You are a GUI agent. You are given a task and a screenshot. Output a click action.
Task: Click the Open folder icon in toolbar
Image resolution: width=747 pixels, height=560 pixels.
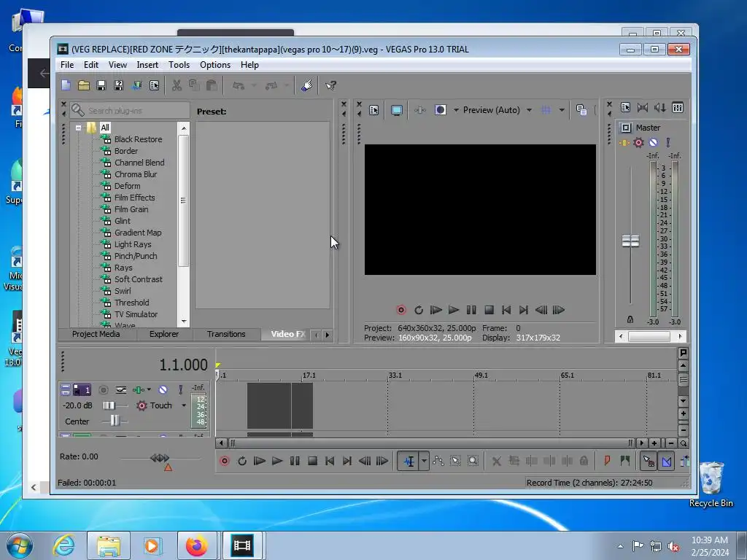pos(84,85)
